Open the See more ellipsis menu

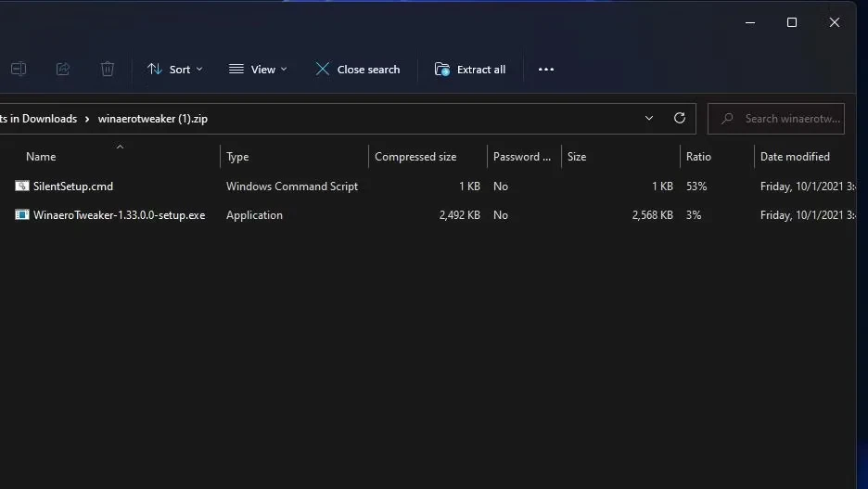tap(546, 70)
